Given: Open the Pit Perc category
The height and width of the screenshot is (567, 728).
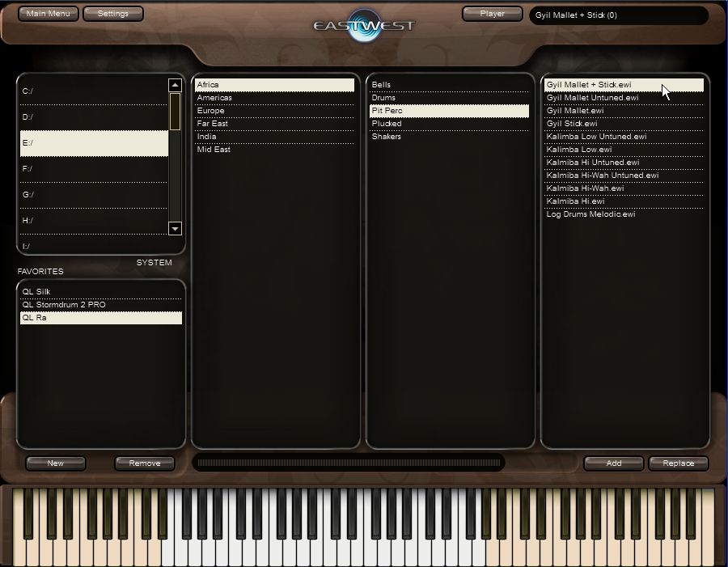Looking at the screenshot, I should (449, 111).
